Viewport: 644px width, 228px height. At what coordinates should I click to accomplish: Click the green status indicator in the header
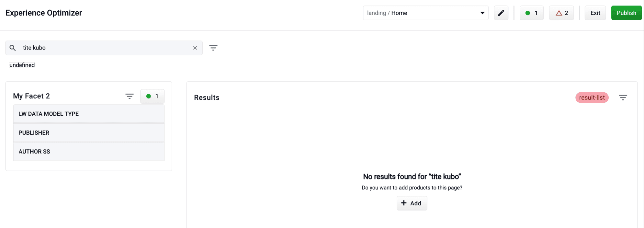pos(531,13)
